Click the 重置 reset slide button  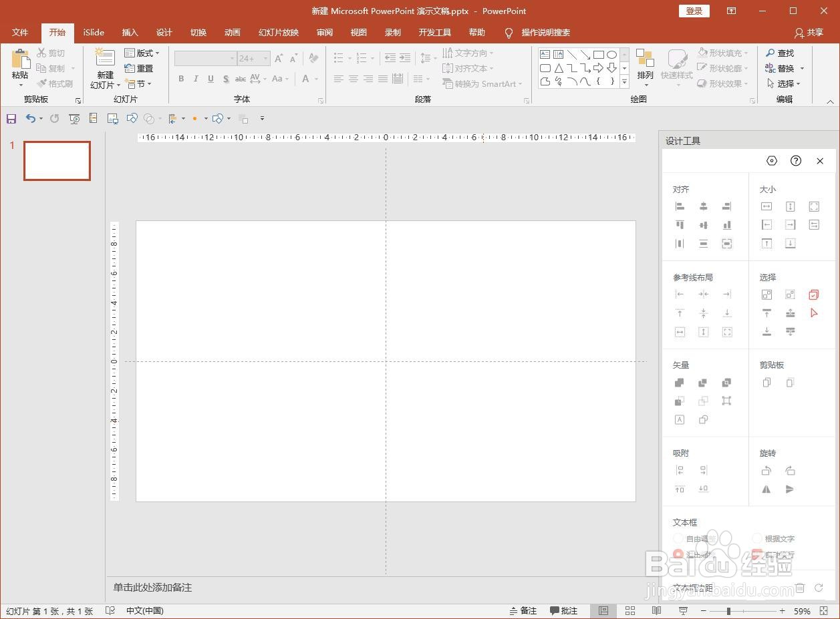click(x=139, y=68)
